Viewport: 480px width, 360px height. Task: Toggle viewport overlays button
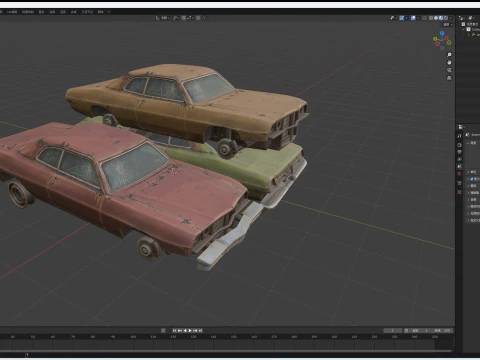413,18
